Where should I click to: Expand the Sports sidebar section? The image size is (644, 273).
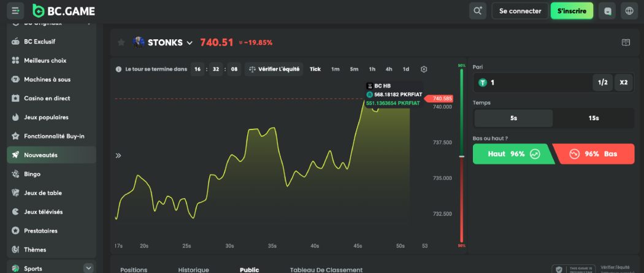click(88, 268)
